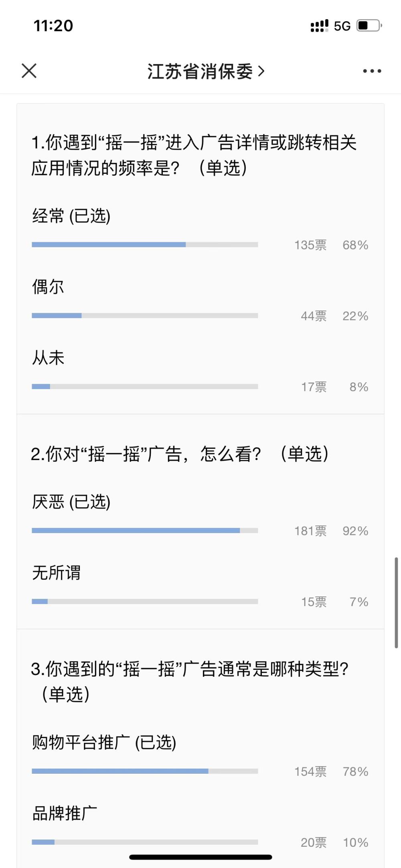Tap the 5G network status indicator
401x868 pixels.
(342, 26)
